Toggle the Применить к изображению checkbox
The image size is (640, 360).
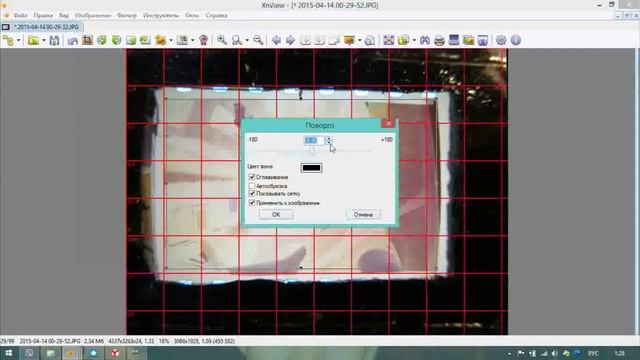[x=252, y=202]
